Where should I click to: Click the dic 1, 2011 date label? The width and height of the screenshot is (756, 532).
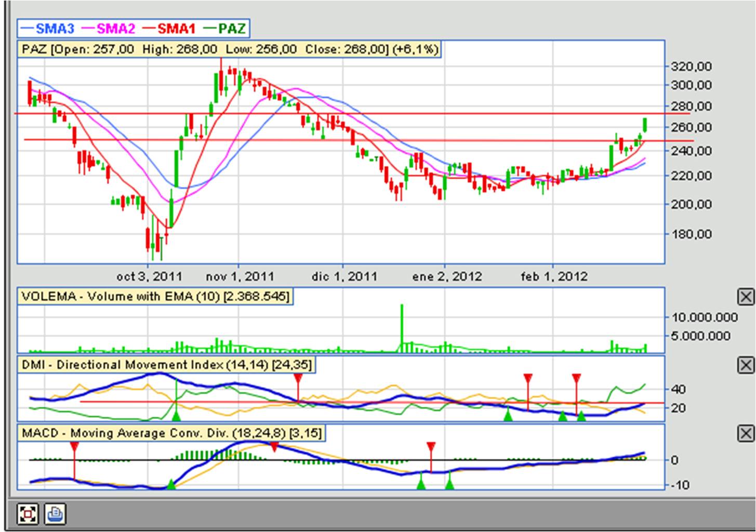[344, 276]
